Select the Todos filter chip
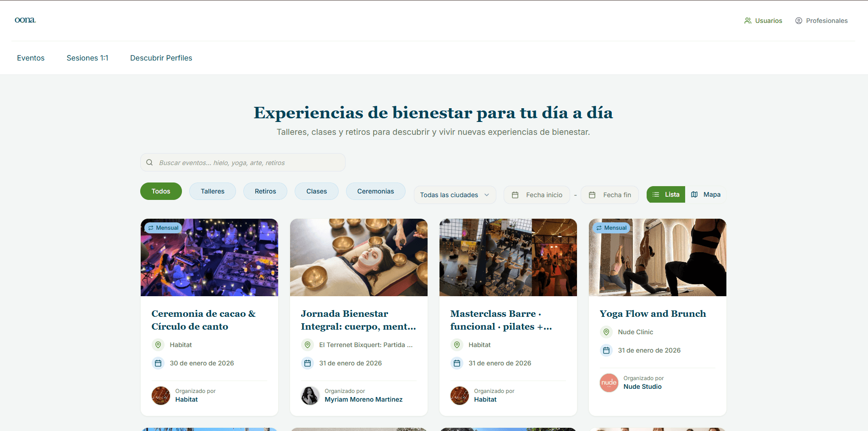The width and height of the screenshot is (868, 431). click(x=161, y=191)
